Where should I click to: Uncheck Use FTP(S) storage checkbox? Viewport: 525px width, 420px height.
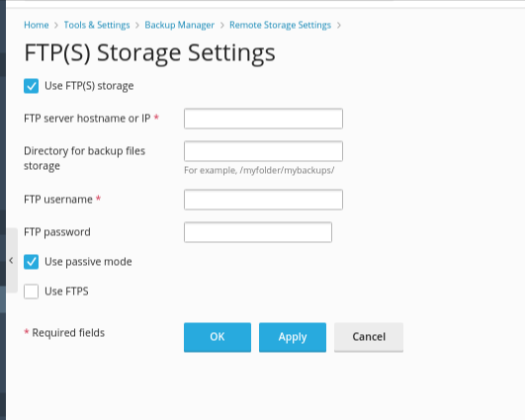pos(31,86)
